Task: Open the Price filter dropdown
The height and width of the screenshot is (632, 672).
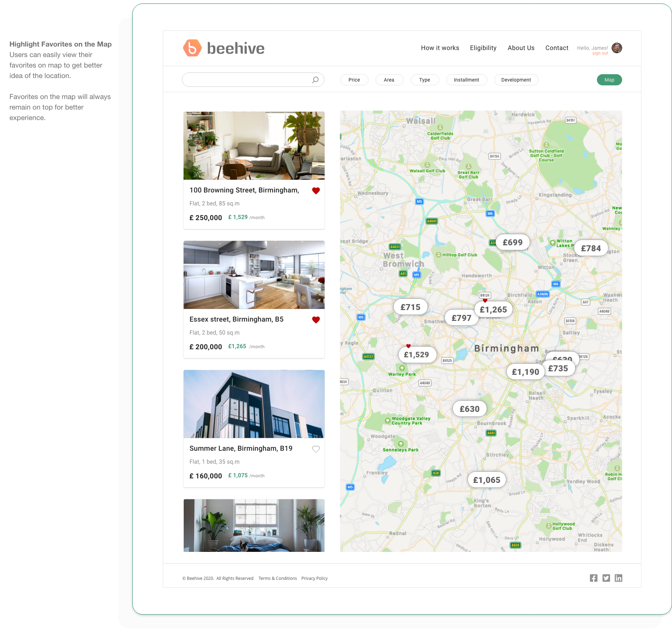Action: click(354, 80)
